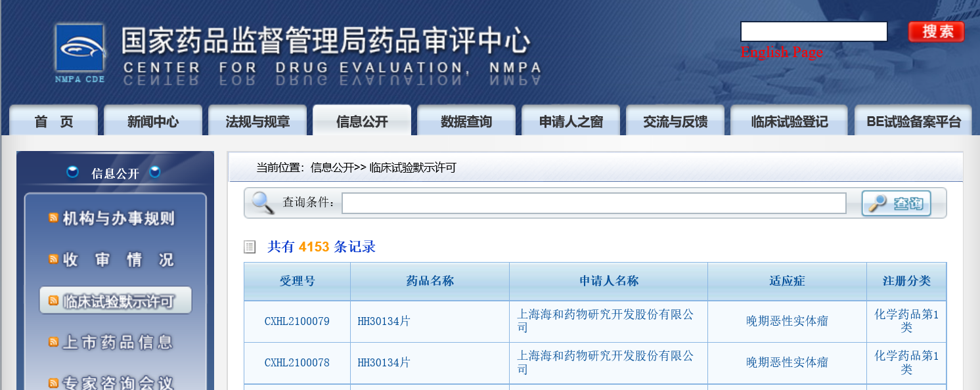Click the magnifying glass icon beside 查询条件

[x=263, y=203]
